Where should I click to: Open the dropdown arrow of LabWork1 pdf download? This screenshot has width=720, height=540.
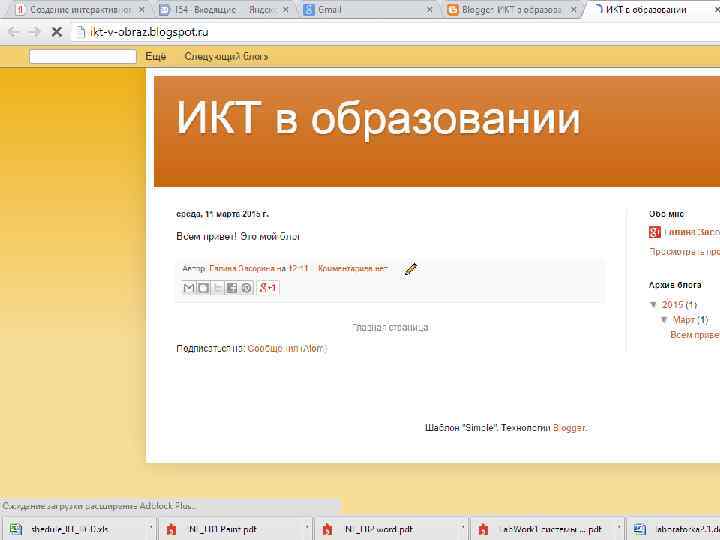(619, 528)
